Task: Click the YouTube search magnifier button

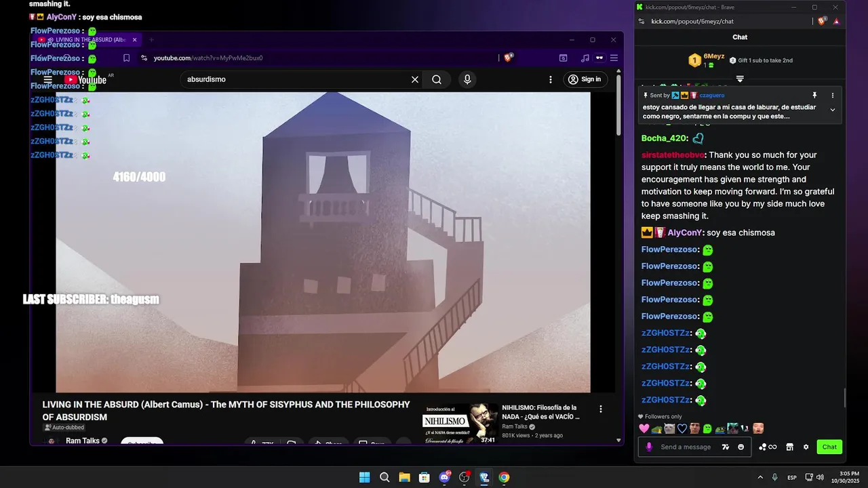Action: [437, 79]
